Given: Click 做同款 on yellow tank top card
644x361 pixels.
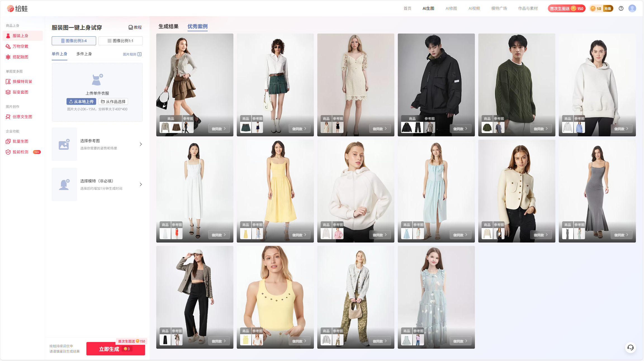Looking at the screenshot, I should tap(300, 341).
